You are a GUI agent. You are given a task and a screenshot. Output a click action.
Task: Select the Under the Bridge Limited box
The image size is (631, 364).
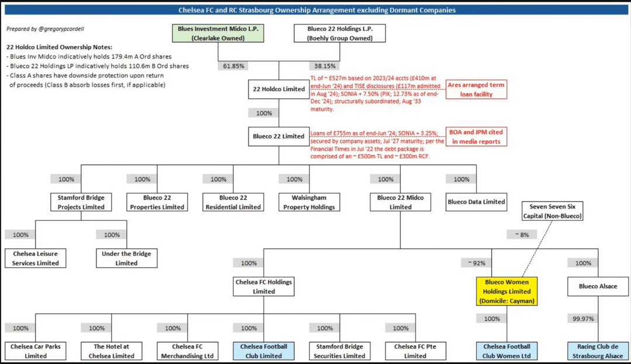click(126, 259)
